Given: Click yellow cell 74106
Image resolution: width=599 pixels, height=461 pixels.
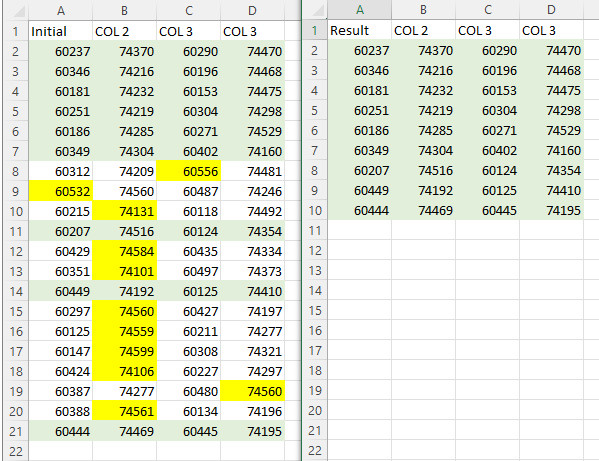Looking at the screenshot, I should click(125, 371).
